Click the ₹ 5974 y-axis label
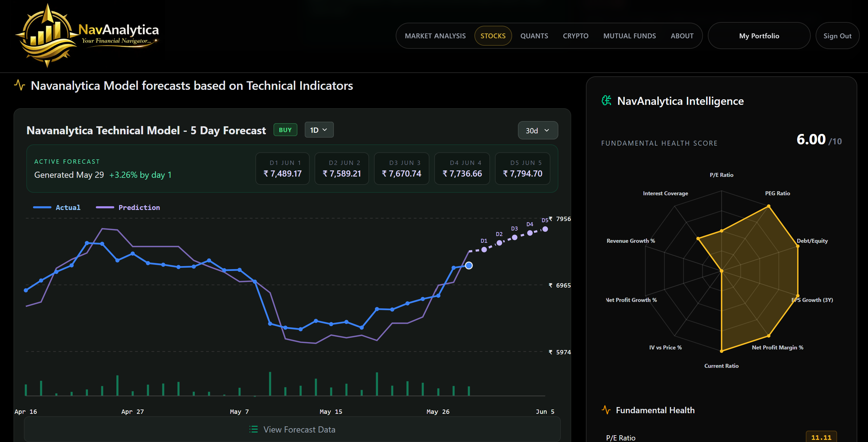The width and height of the screenshot is (868, 442). (560, 352)
